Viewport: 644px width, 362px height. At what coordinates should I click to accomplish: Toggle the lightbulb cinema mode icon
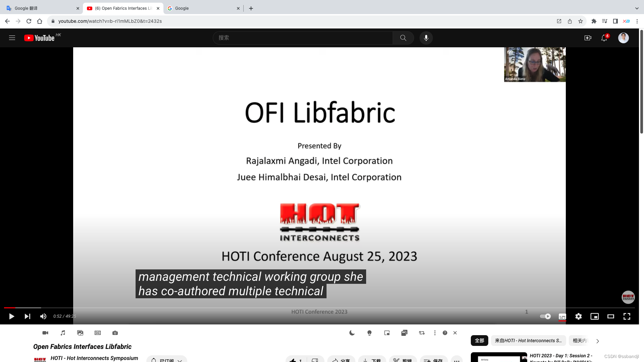pyautogui.click(x=369, y=333)
